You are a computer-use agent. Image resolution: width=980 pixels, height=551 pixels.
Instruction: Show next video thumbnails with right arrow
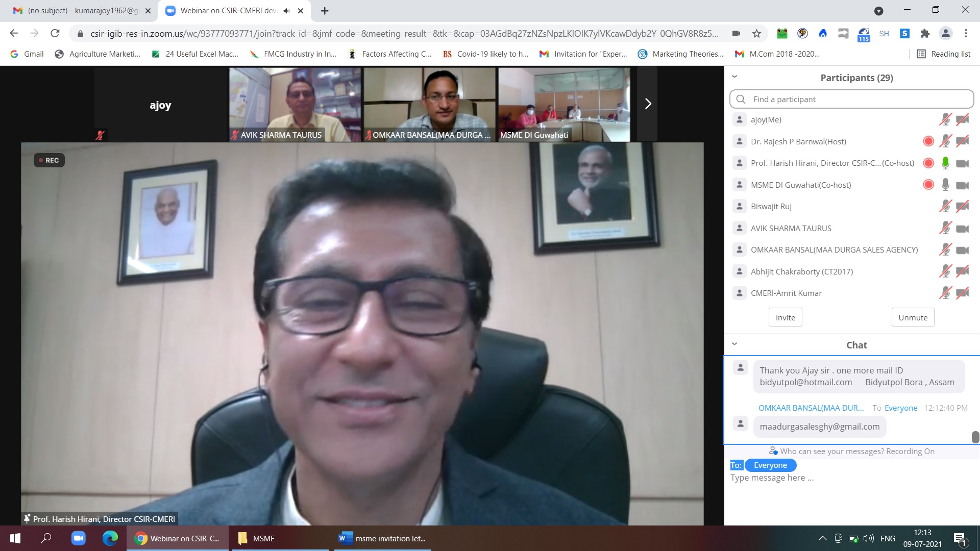click(648, 104)
